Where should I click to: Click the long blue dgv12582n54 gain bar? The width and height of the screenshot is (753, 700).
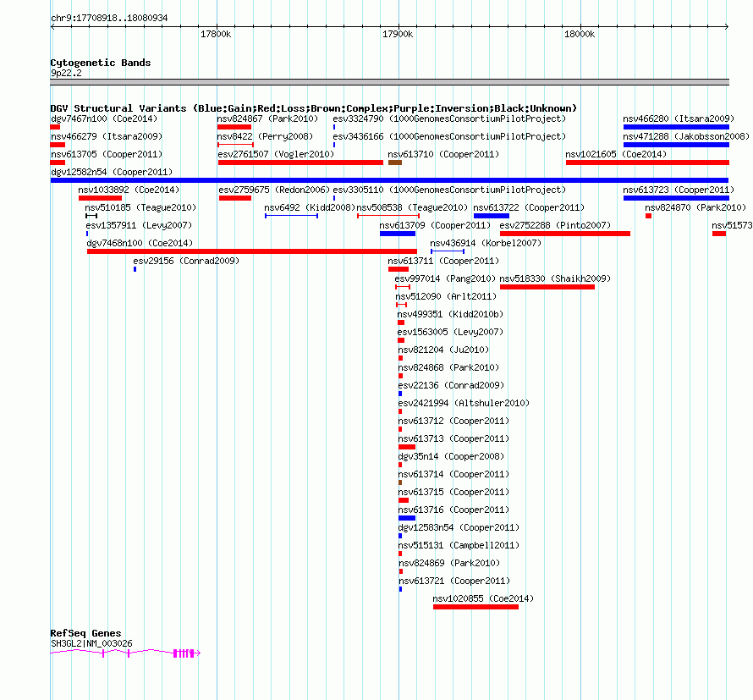point(389,180)
